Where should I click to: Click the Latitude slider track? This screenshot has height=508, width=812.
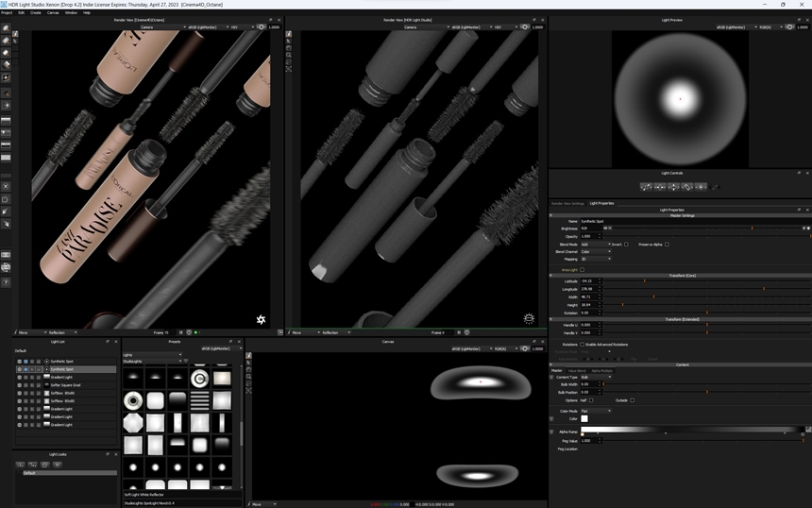coord(707,281)
